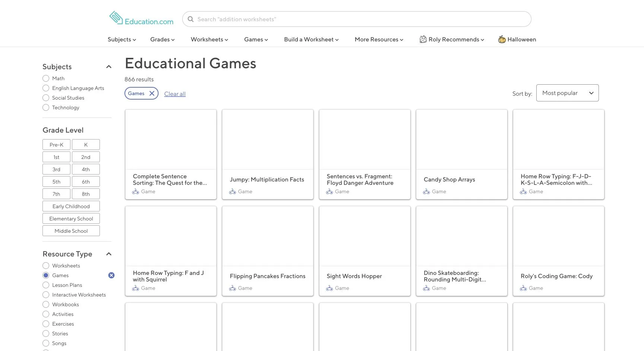Viewport: 644px width, 351px height.
Task: Click the Halloween pumpkin icon
Action: click(502, 39)
